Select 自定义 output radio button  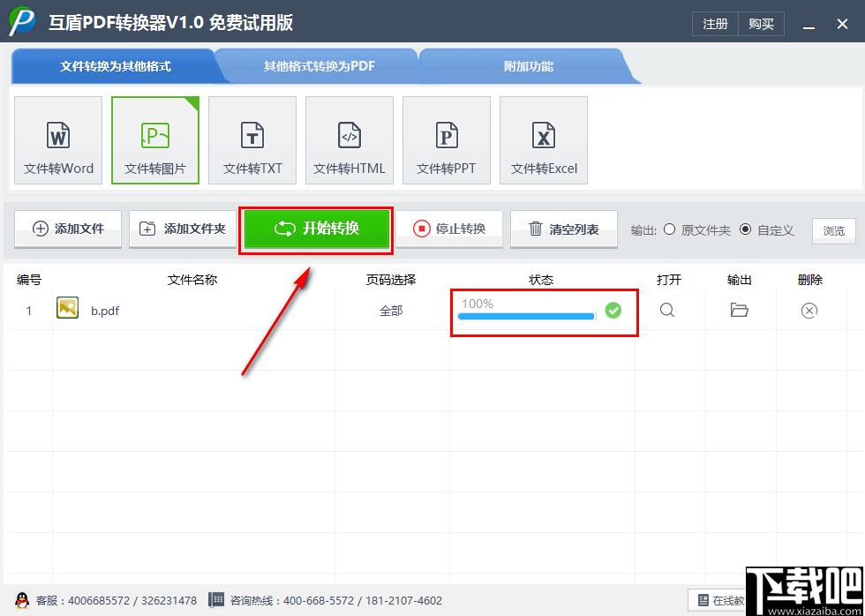pyautogui.click(x=745, y=229)
